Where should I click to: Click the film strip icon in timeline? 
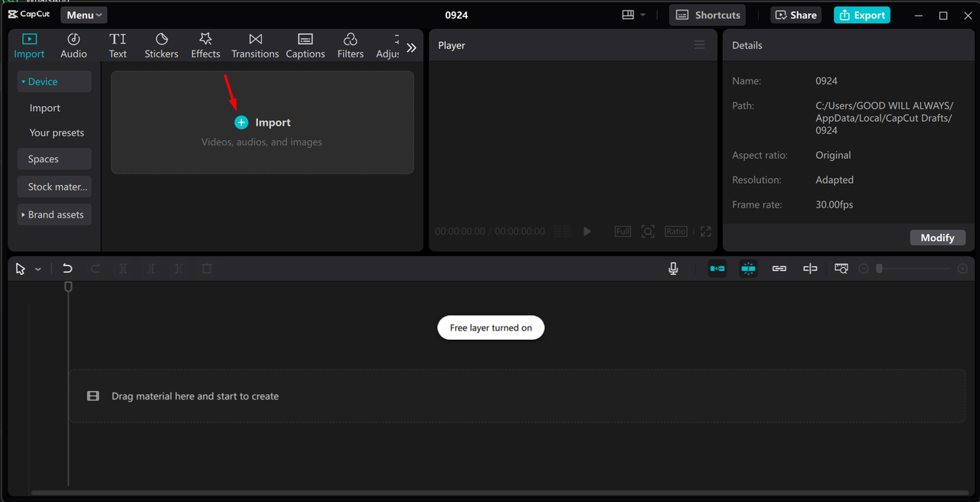coord(93,396)
